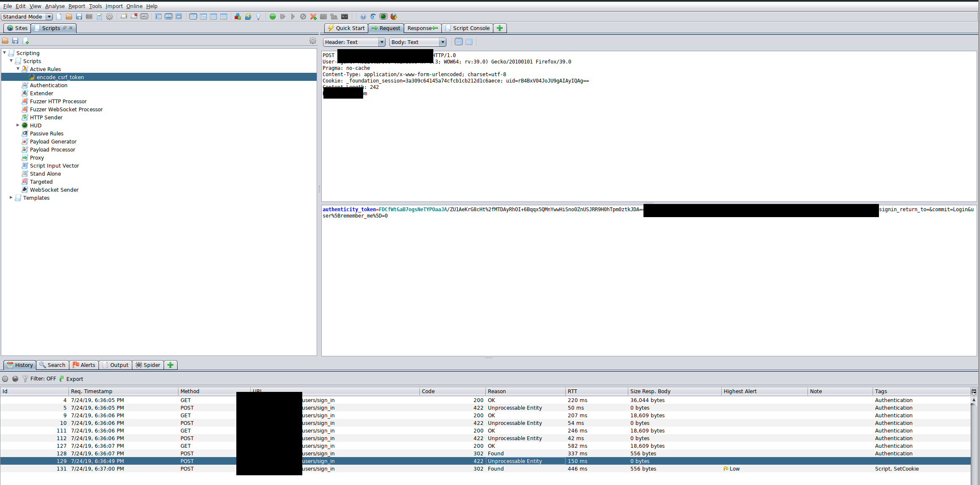Click the Load Script folder icon in Scripts panel
Viewport: 980px width, 485px height.
click(5, 41)
